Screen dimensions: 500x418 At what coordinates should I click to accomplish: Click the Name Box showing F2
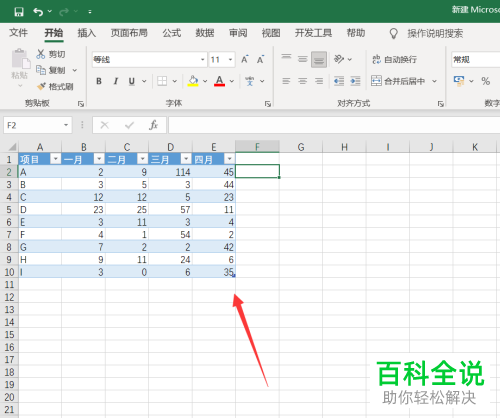[38, 125]
